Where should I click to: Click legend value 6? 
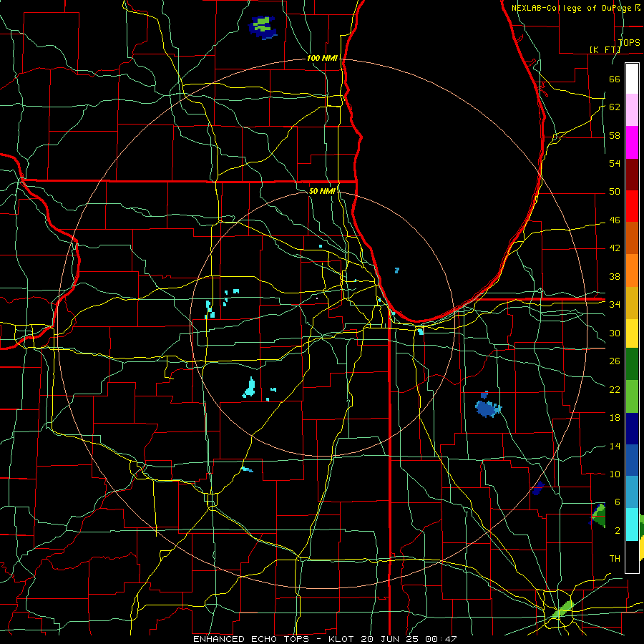618,502
